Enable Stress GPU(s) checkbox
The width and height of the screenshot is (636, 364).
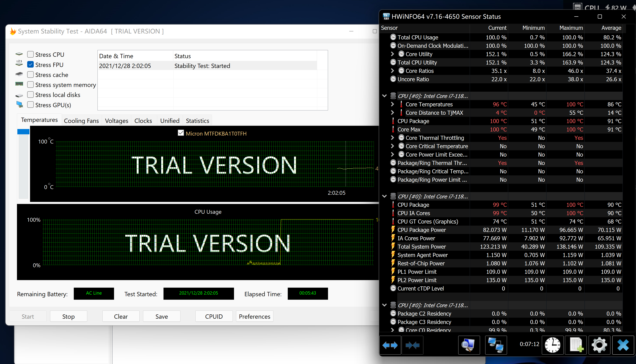[30, 105]
